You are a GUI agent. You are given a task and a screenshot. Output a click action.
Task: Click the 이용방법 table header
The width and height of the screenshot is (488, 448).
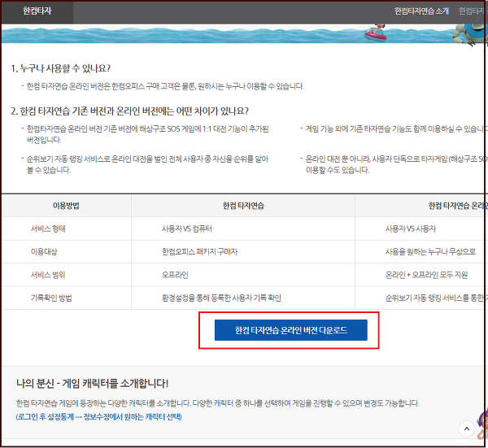[x=66, y=206]
